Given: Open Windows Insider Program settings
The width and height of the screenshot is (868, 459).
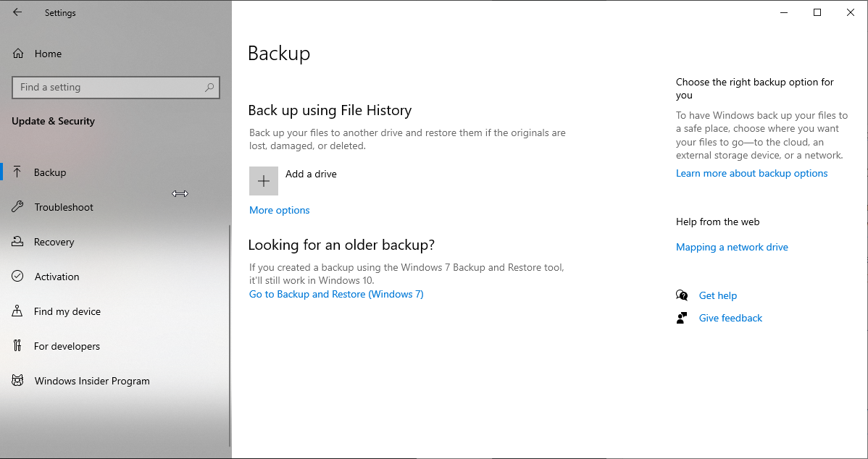Looking at the screenshot, I should tap(17, 380).
